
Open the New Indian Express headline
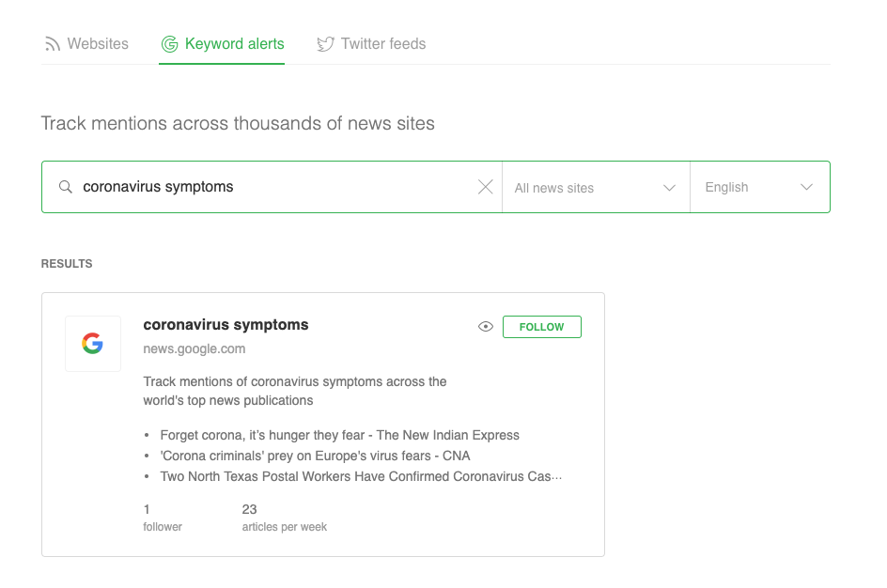339,435
